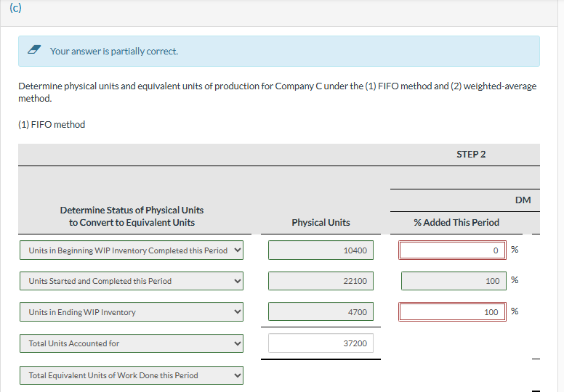Click the '% Added This Period' column header
This screenshot has width=564, height=392.
click(456, 222)
